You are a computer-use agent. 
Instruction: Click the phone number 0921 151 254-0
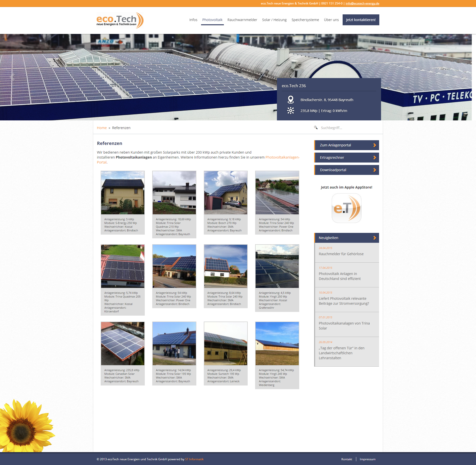pos(332,3)
